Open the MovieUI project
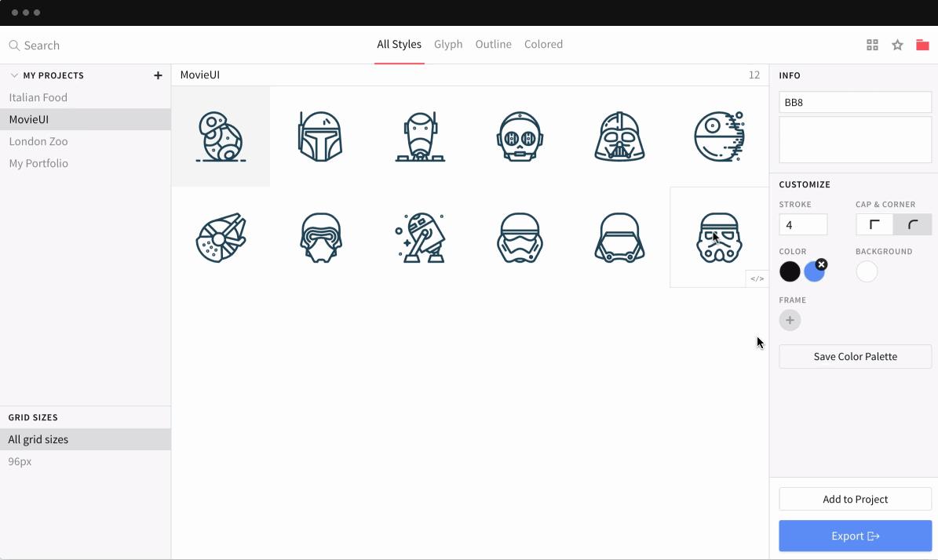 [86, 119]
